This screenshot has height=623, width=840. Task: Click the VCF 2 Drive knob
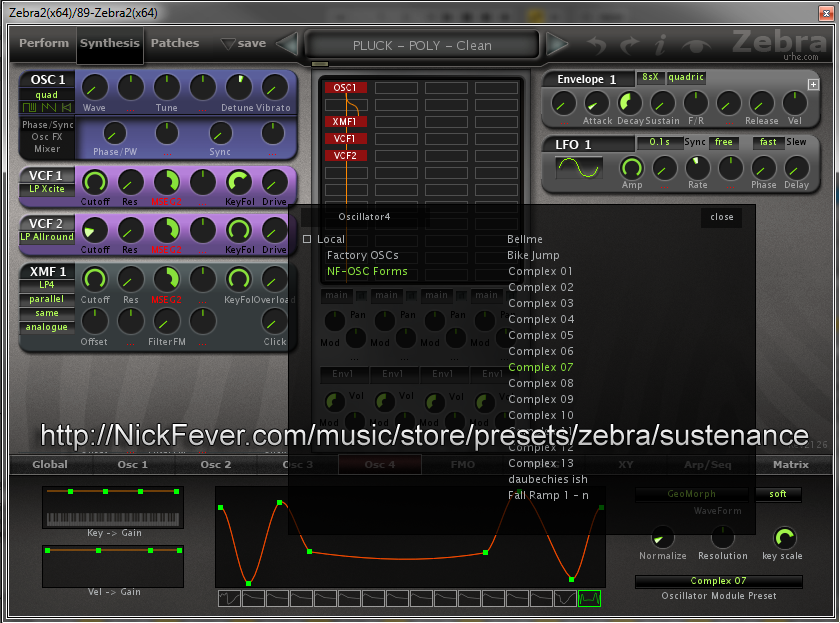(x=274, y=230)
